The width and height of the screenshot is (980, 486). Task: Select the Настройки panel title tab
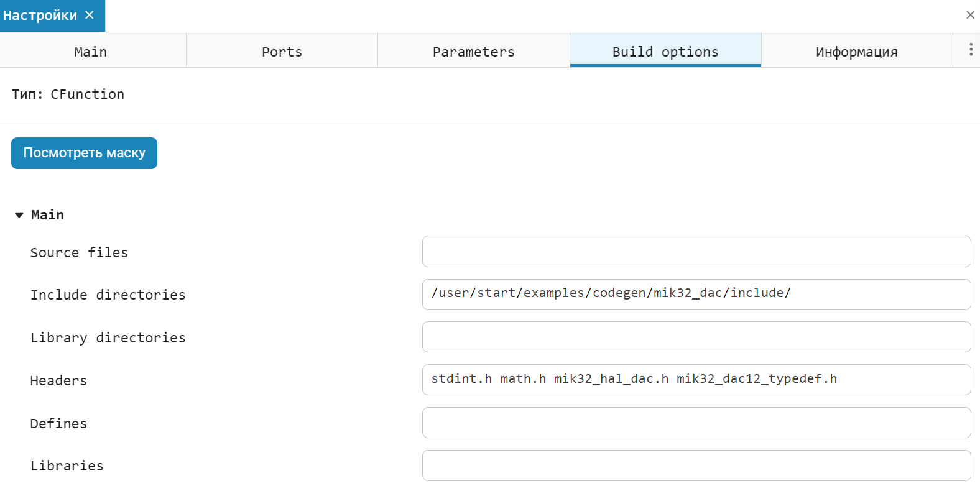(40, 15)
